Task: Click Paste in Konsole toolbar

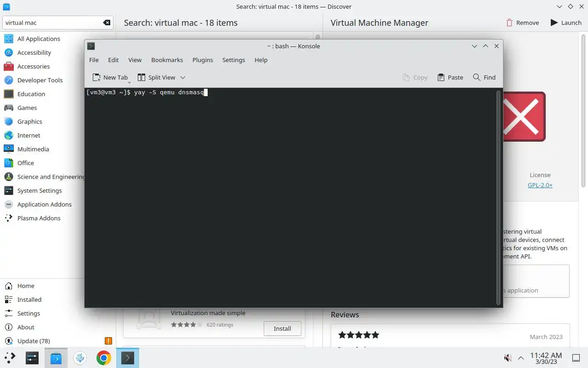Action: [x=450, y=77]
